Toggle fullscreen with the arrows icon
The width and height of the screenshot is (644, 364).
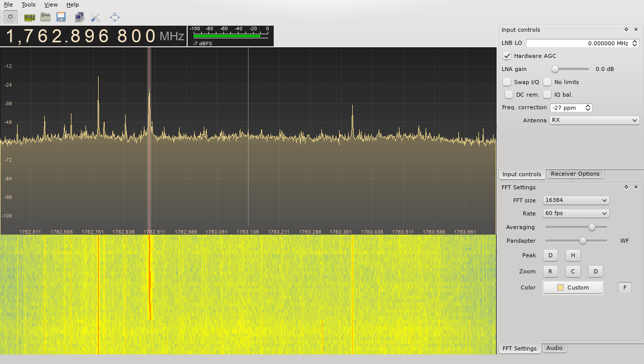tap(114, 17)
